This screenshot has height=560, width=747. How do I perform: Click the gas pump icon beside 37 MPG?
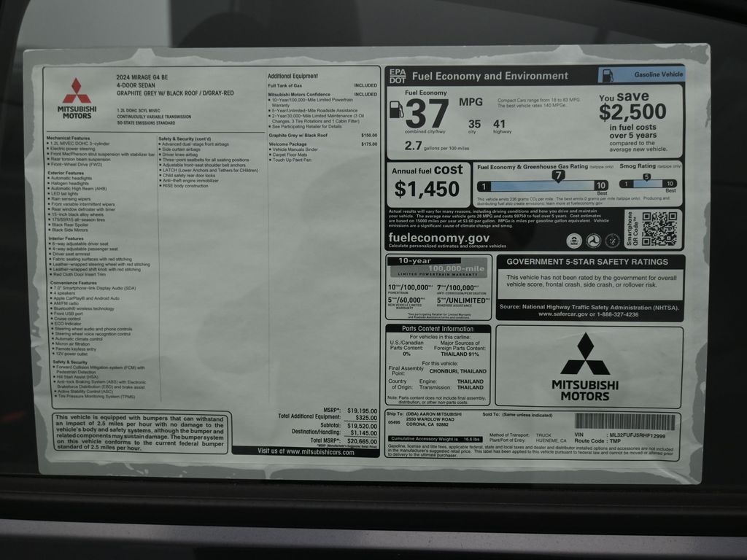tap(396, 109)
